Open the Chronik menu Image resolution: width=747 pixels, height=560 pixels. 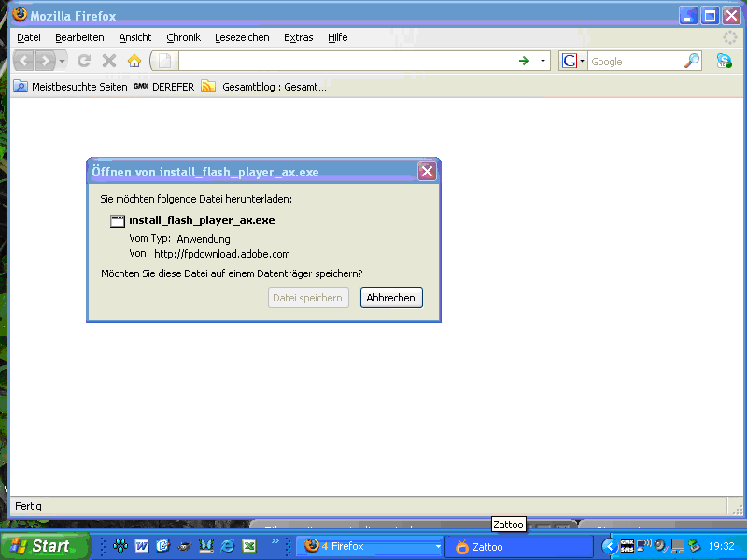pos(183,37)
